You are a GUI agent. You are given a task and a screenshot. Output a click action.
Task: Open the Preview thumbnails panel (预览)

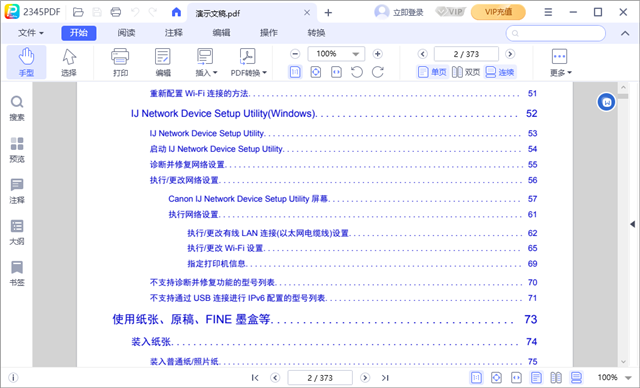pos(17,150)
